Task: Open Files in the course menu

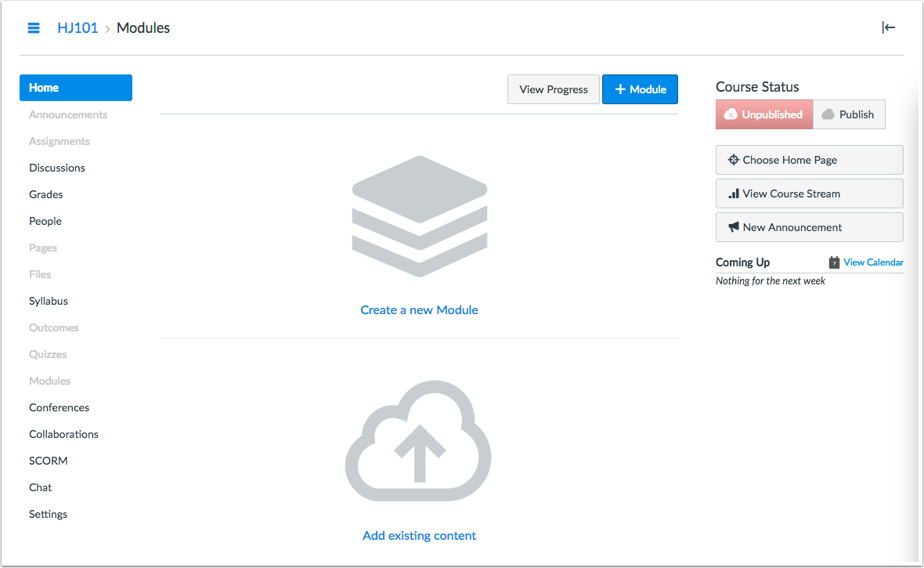Action: coord(40,274)
